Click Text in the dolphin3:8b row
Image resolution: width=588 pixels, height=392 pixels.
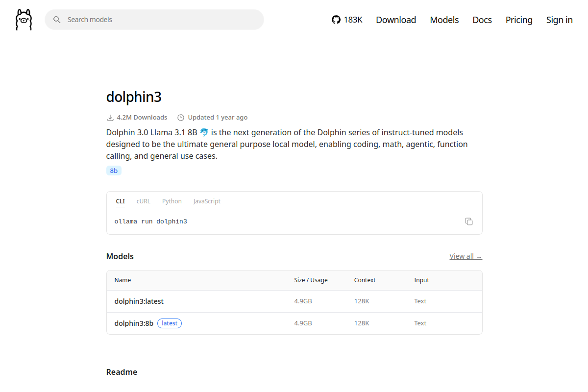(420, 323)
